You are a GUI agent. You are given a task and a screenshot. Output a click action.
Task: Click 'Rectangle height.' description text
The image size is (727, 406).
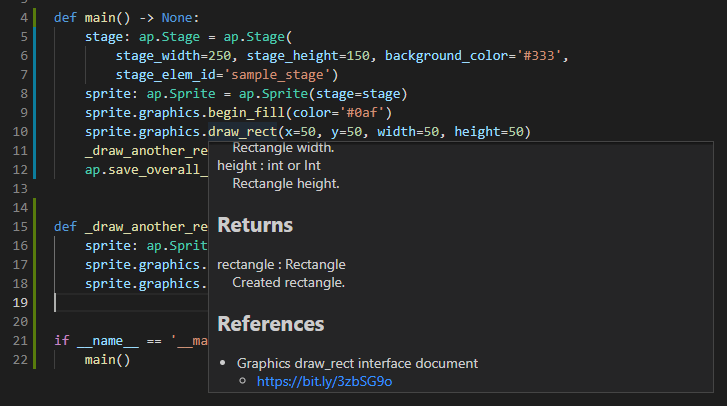pos(286,184)
